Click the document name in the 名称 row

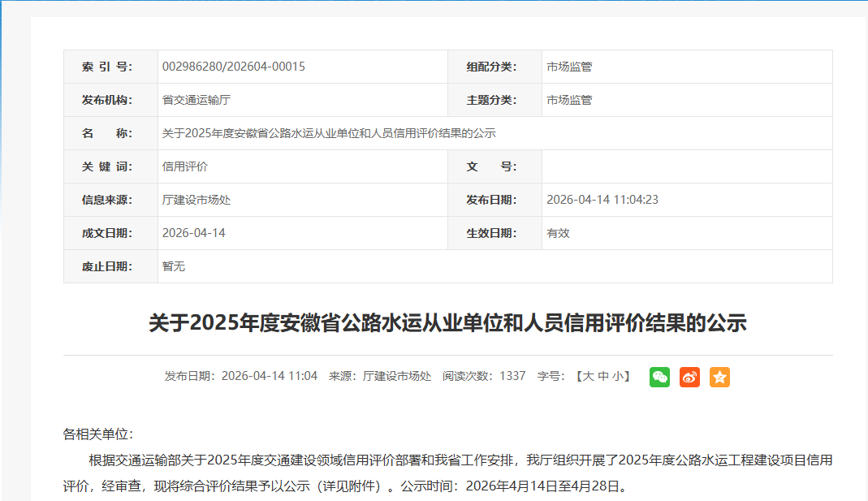coord(329,133)
